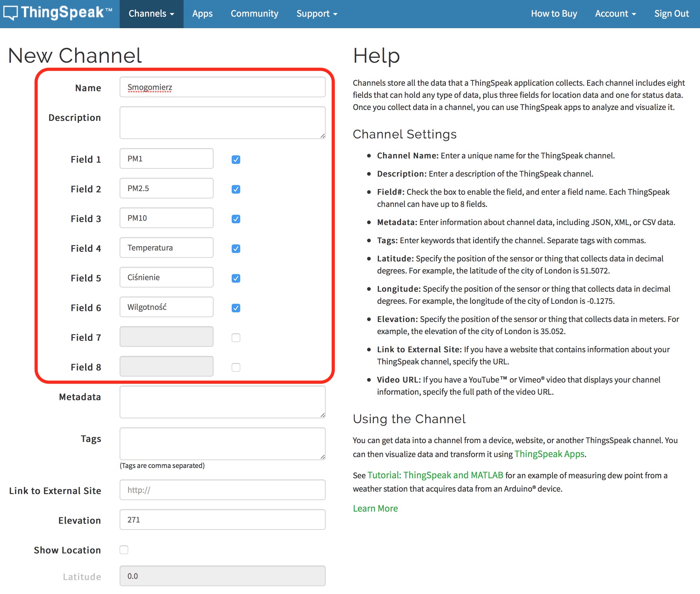This screenshot has height=594, width=700.
Task: Go to the Apps menu item
Action: (202, 14)
